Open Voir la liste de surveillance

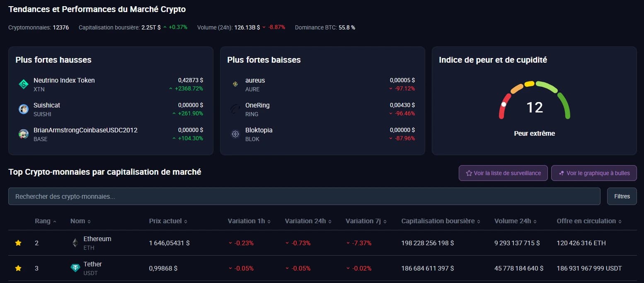[x=503, y=173]
